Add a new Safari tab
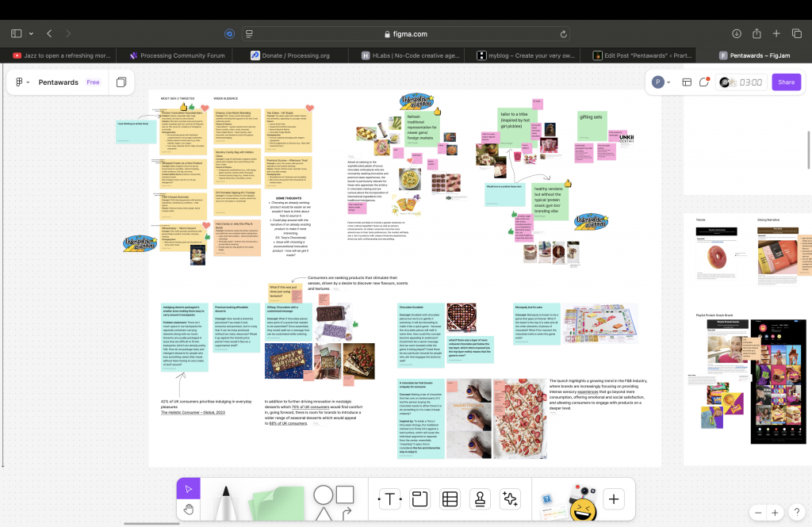This screenshot has width=812, height=527. tap(776, 33)
